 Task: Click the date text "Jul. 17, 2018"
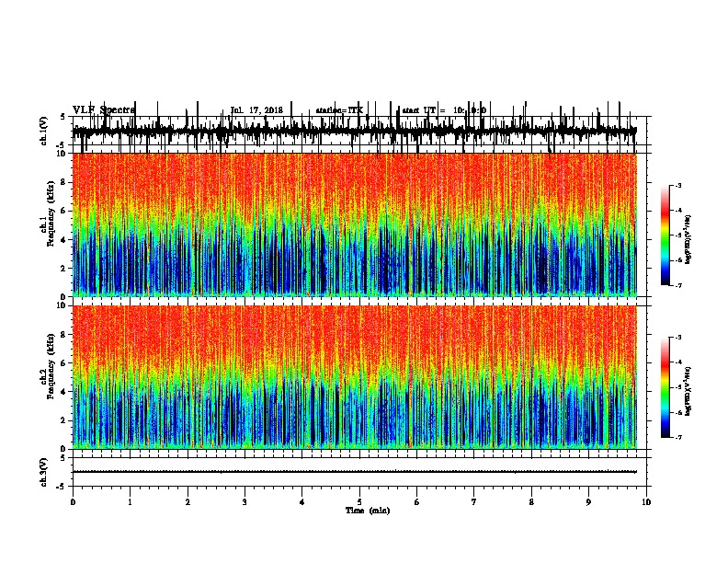pos(256,110)
